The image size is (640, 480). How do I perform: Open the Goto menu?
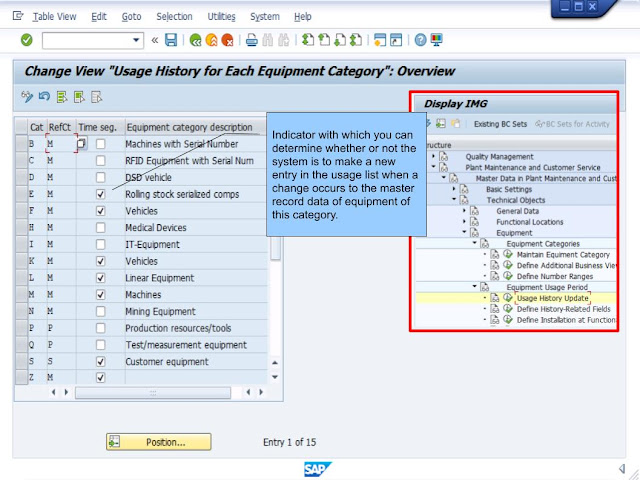click(131, 17)
